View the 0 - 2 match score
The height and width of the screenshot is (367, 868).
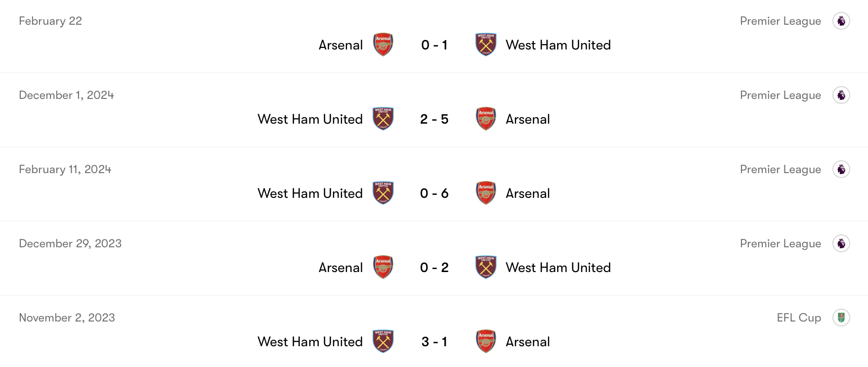pyautogui.click(x=434, y=268)
